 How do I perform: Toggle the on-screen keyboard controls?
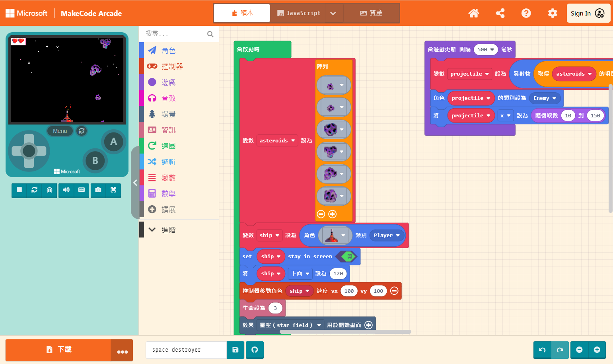(82, 191)
